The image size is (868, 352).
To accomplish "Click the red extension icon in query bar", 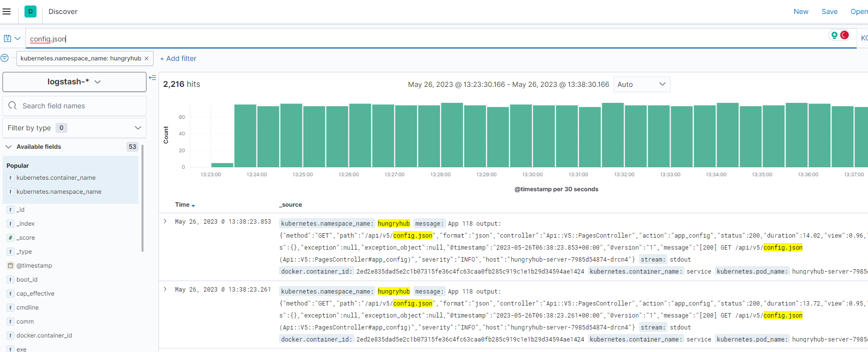I will pyautogui.click(x=844, y=35).
